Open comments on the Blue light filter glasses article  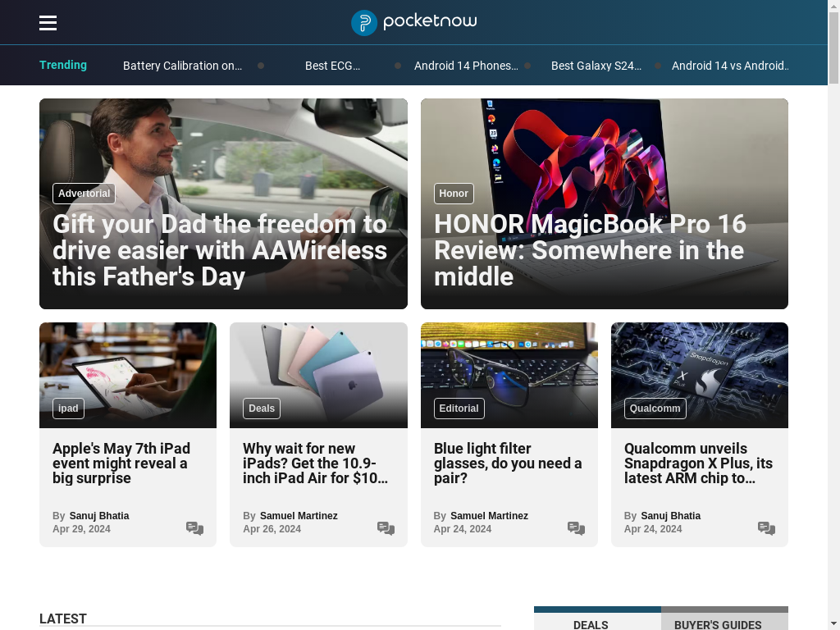(576, 528)
